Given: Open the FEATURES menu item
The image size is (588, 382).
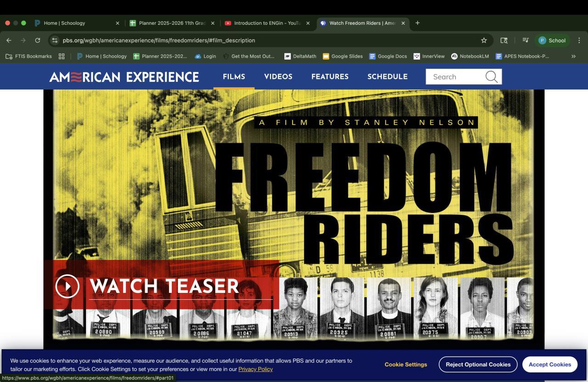Looking at the screenshot, I should (x=330, y=77).
